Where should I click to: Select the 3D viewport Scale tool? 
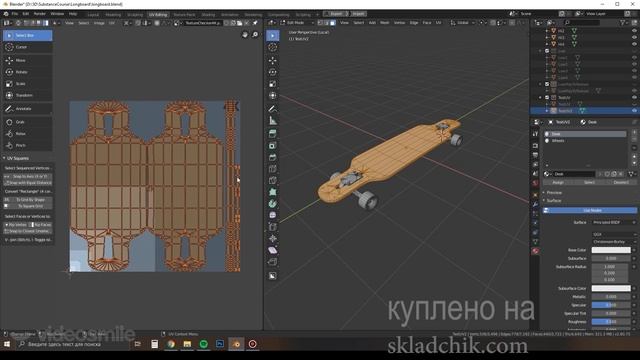tap(273, 84)
